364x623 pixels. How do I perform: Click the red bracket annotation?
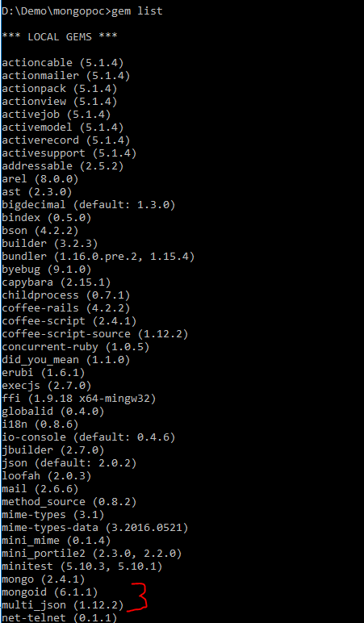[139, 596]
